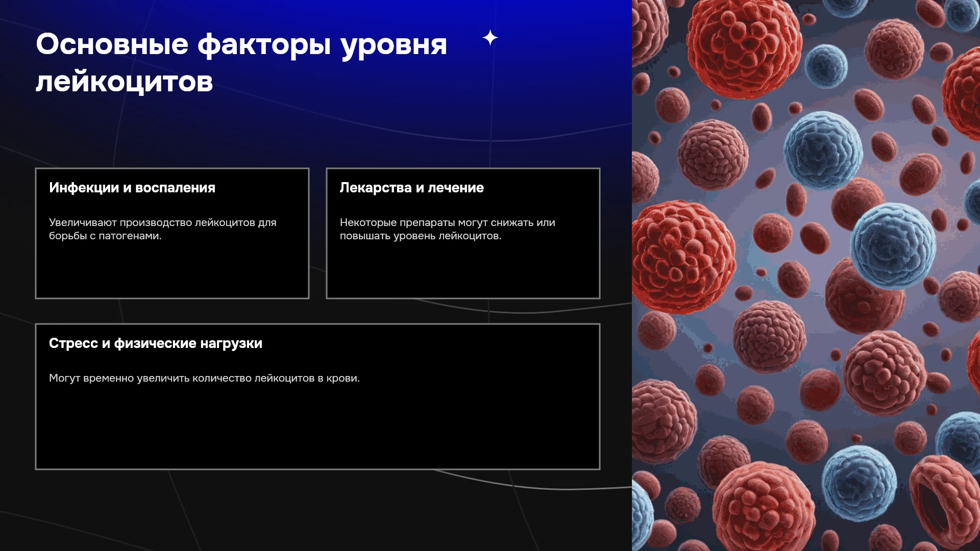
Task: Click empty area inside the 'Инфекции и воспаления' card
Action: point(172,270)
